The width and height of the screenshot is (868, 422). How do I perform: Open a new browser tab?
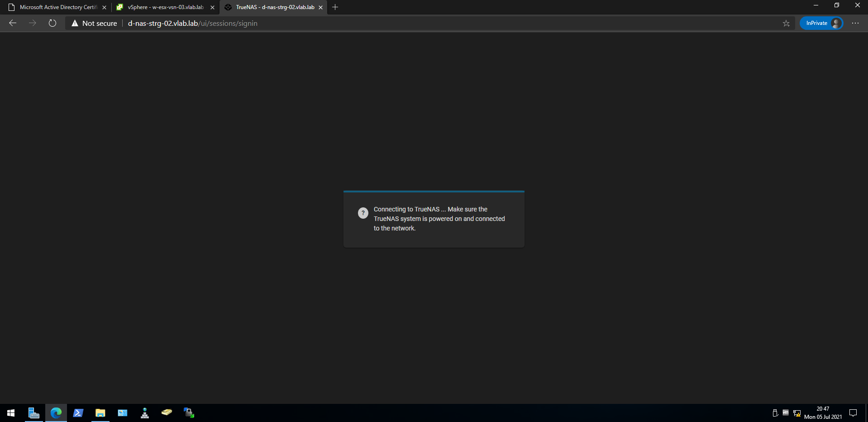tap(335, 7)
